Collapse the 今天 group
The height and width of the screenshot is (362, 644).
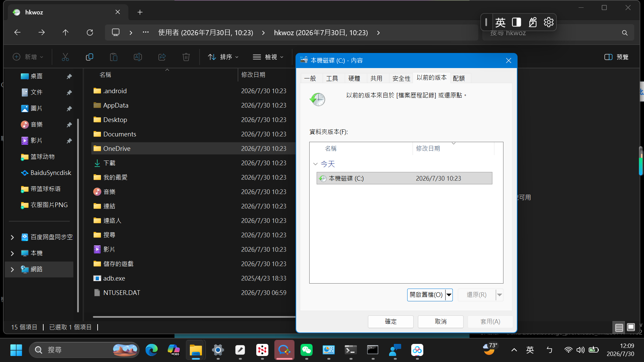[315, 164]
